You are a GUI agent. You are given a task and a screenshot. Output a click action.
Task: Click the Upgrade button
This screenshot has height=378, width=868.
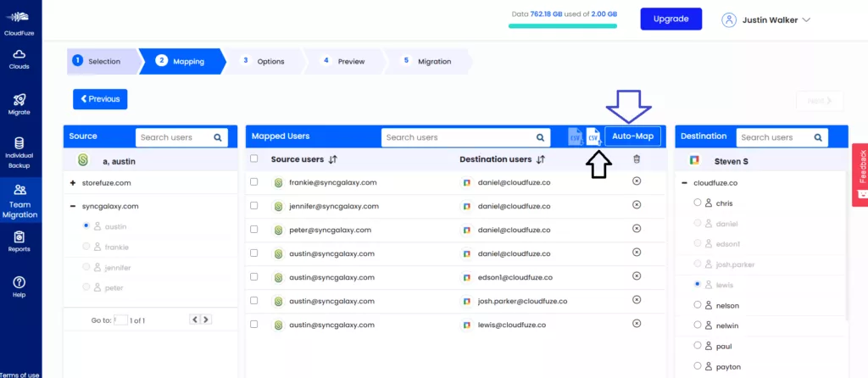(x=671, y=19)
